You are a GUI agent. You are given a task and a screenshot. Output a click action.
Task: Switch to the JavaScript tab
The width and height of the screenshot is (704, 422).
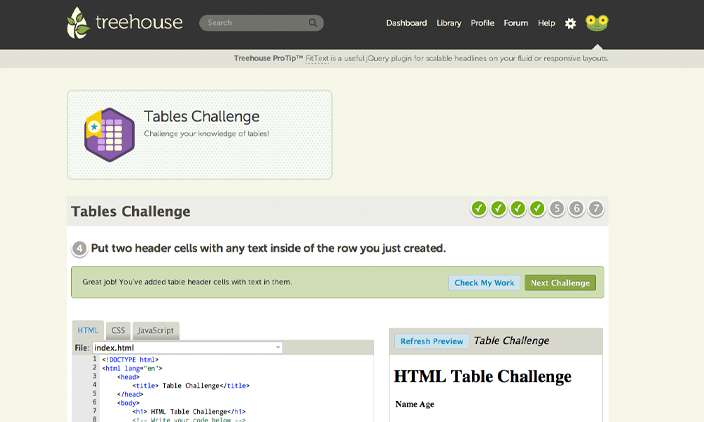(155, 330)
